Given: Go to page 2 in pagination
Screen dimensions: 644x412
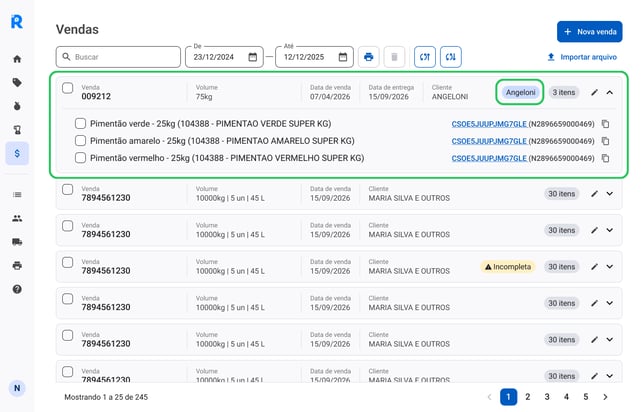Looking at the screenshot, I should pos(528,397).
